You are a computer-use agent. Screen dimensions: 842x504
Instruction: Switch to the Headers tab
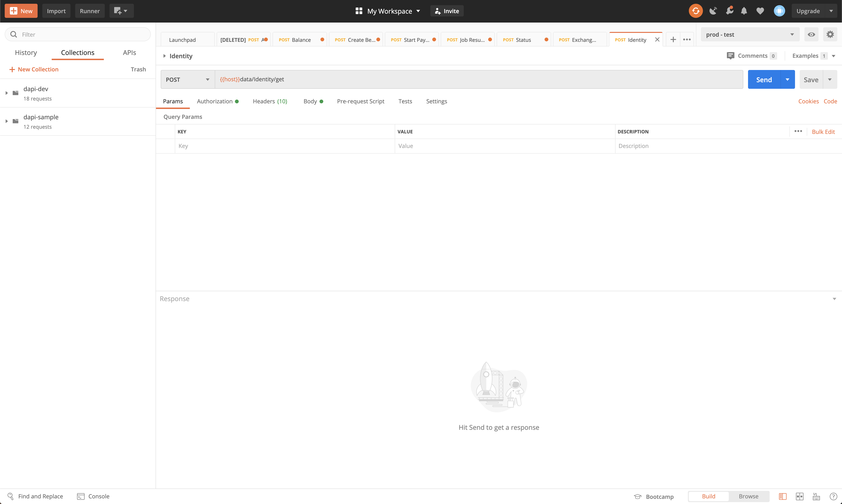click(x=270, y=101)
